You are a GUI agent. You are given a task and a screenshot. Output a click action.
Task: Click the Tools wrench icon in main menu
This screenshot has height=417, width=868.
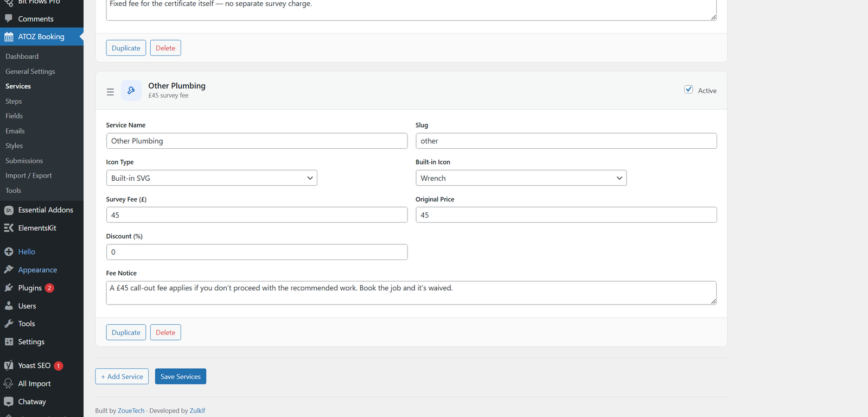point(9,324)
